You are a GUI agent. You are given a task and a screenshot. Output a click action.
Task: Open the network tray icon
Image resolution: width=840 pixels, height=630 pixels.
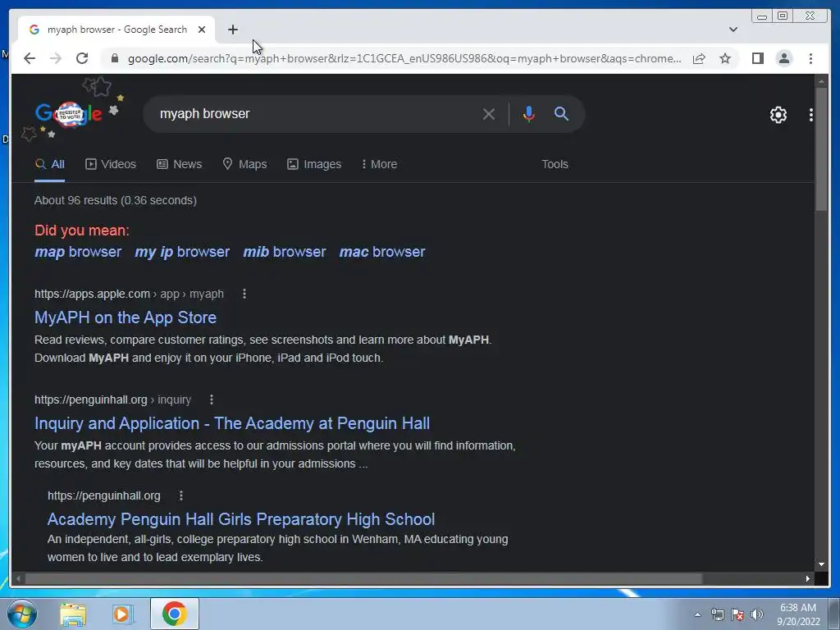pyautogui.click(x=717, y=614)
